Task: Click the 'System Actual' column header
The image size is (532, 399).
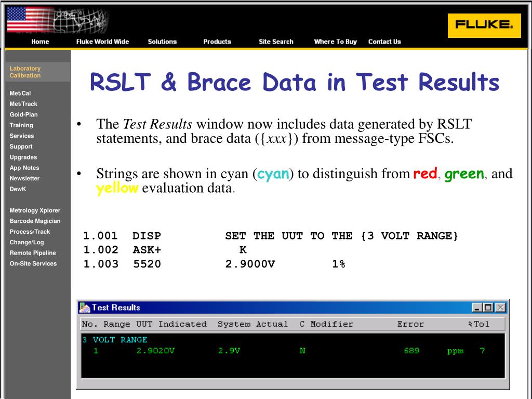Action: click(x=253, y=324)
